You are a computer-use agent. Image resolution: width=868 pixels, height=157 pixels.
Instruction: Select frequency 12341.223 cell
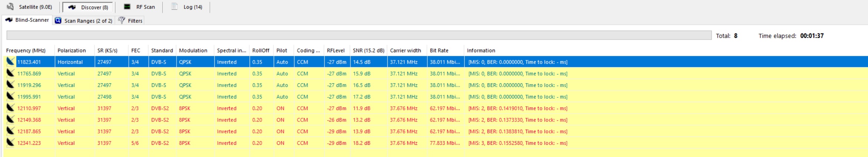tap(29, 143)
